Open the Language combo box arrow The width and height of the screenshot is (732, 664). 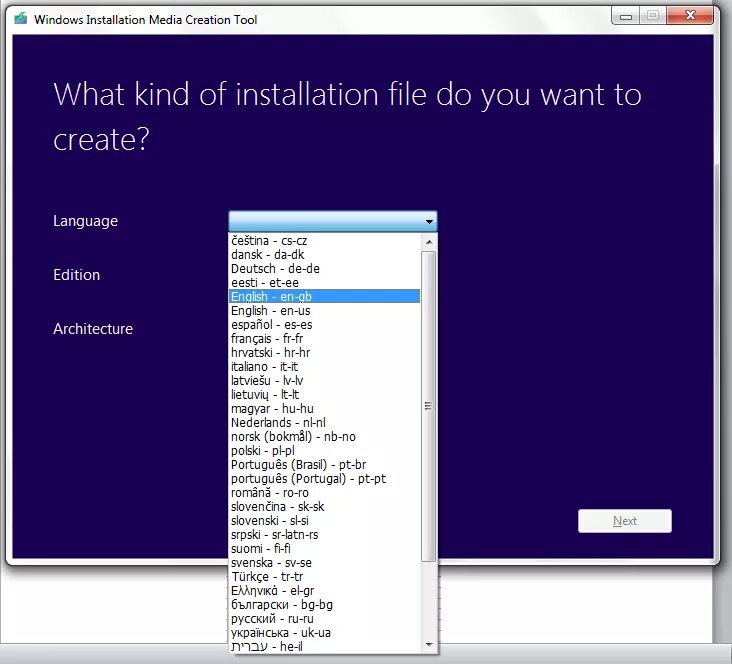point(429,221)
